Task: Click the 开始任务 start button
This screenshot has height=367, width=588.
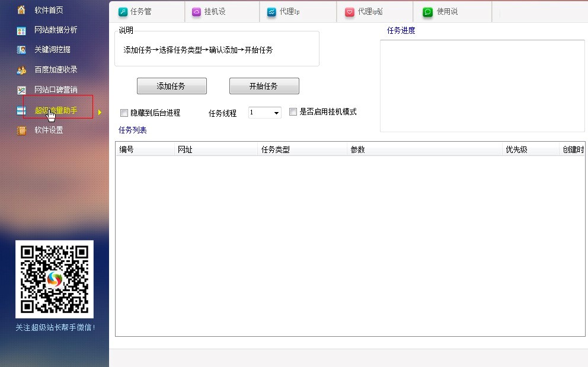Action: click(264, 85)
